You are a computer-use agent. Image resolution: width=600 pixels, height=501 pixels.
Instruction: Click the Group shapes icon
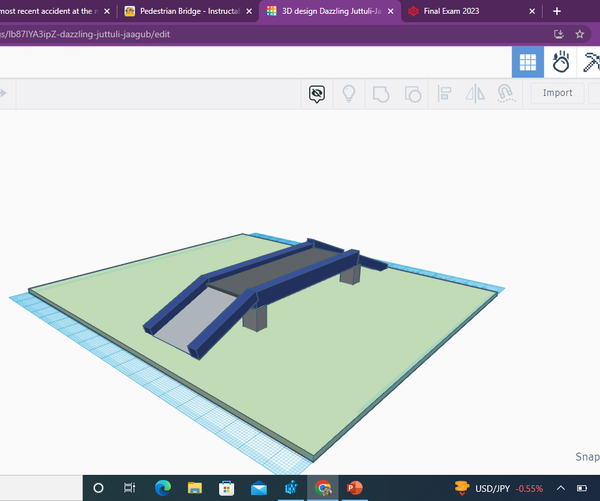(381, 94)
